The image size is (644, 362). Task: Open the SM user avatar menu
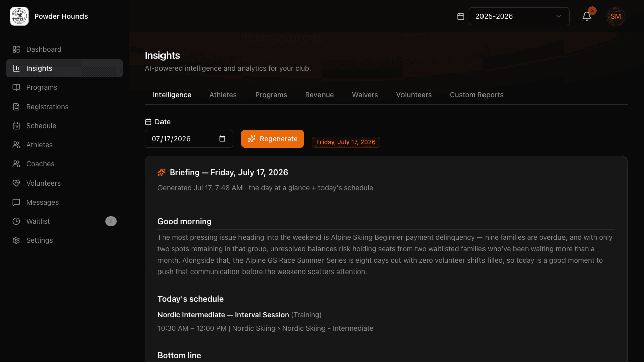(x=616, y=16)
